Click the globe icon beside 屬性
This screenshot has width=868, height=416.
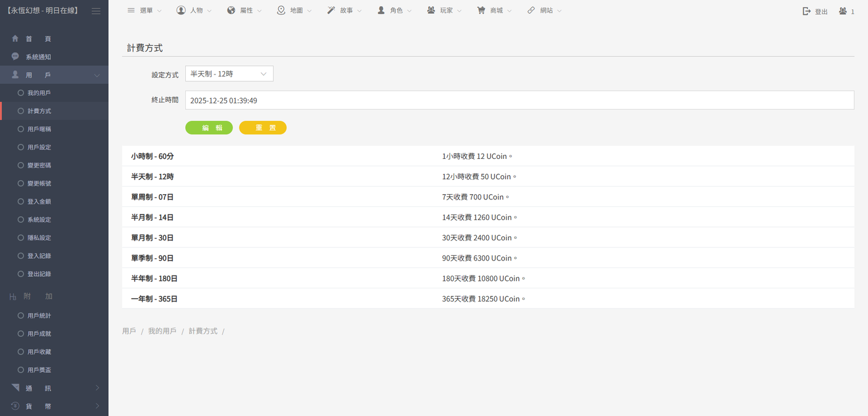tap(231, 10)
